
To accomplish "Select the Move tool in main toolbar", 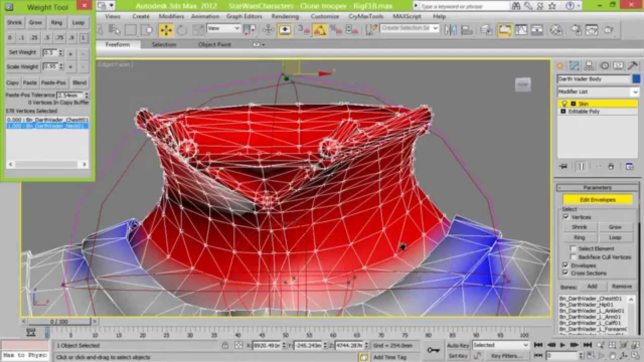I will (x=166, y=30).
